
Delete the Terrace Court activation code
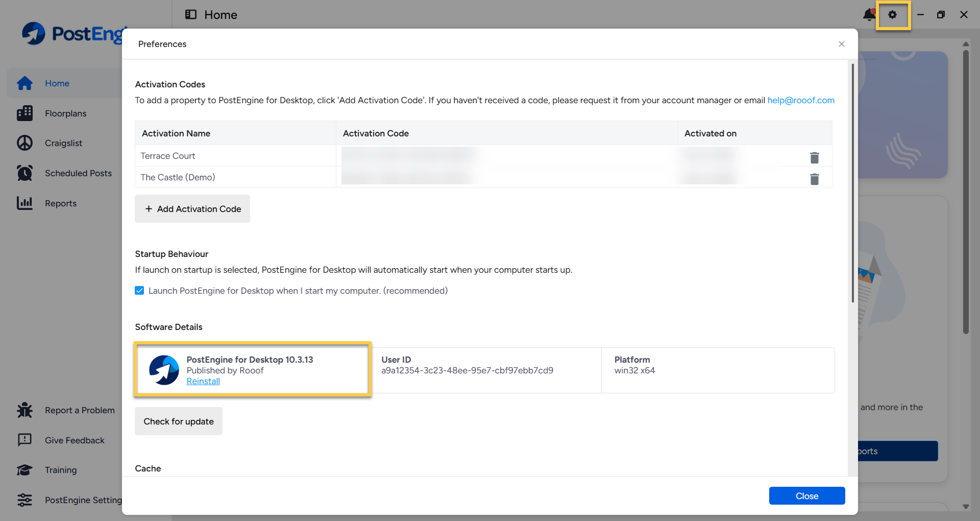click(x=815, y=158)
